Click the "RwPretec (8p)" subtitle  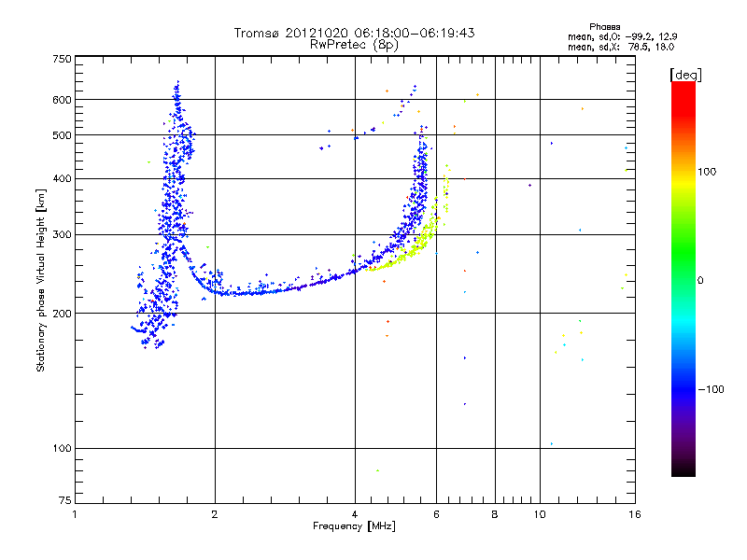click(x=354, y=45)
